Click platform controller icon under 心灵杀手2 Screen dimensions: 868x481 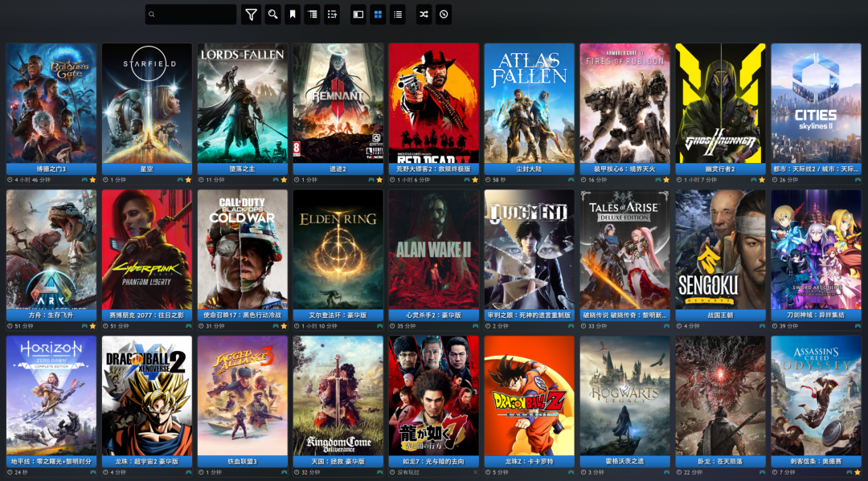pos(475,326)
